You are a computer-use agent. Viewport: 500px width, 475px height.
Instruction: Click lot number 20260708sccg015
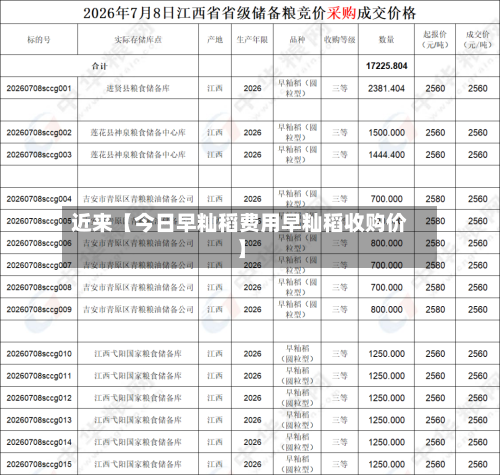click(39, 464)
